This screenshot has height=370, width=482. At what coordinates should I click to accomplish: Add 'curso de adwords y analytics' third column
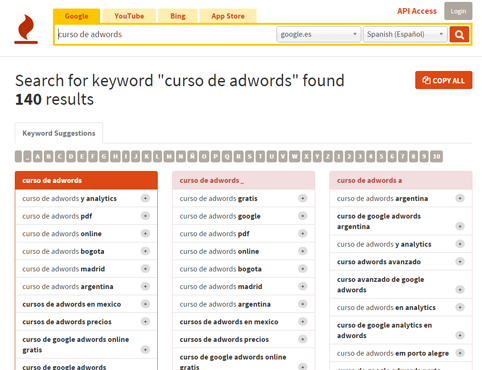(x=460, y=244)
